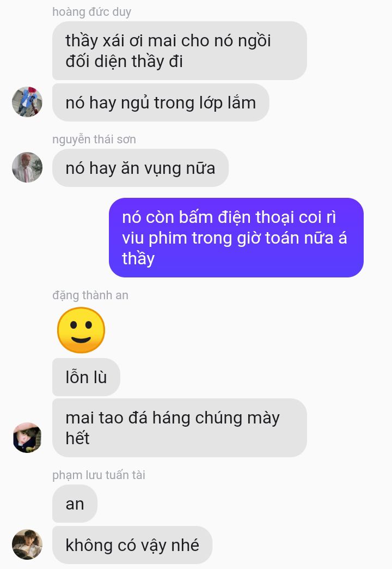This screenshot has width=392, height=569.
Task: Tap nguyễn thái sơn's profile avatar
Action: [x=27, y=167]
